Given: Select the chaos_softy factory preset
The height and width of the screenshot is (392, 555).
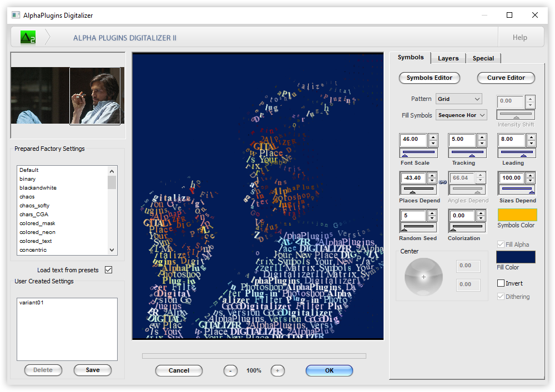Looking at the screenshot, I should [x=62, y=205].
